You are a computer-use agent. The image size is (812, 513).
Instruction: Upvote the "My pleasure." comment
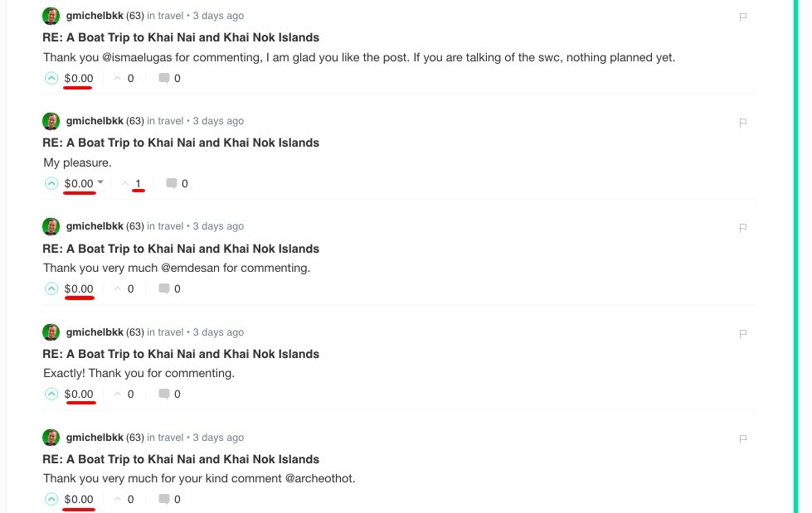click(51, 183)
